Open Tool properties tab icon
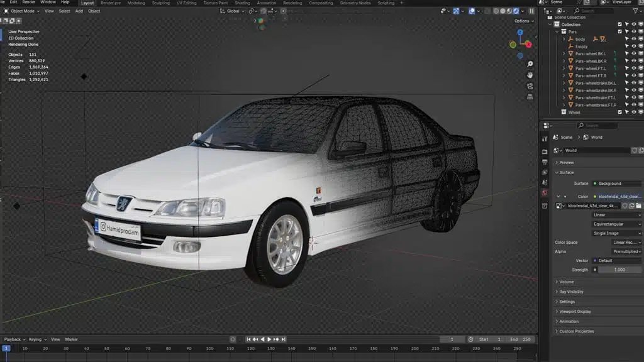 [545, 139]
